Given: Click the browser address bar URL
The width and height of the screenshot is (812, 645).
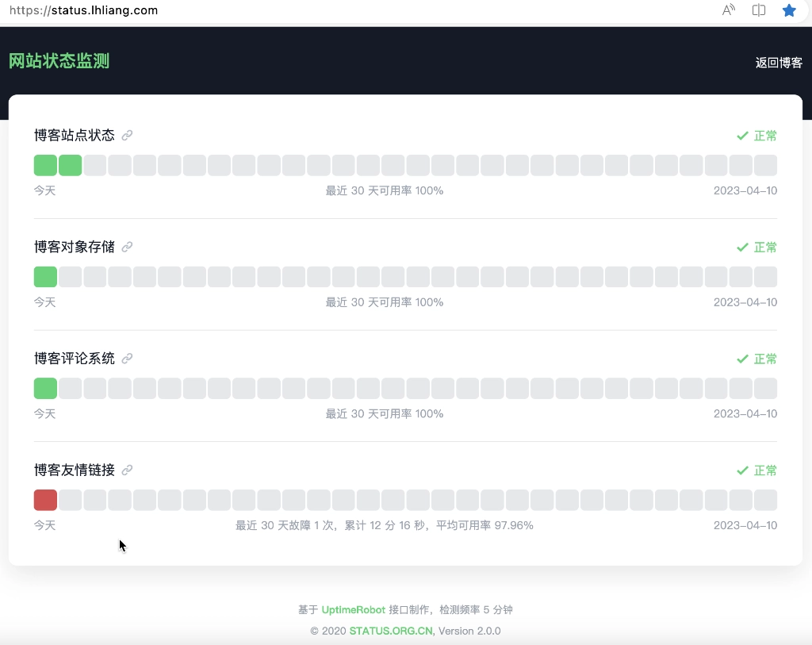Looking at the screenshot, I should tap(83, 10).
